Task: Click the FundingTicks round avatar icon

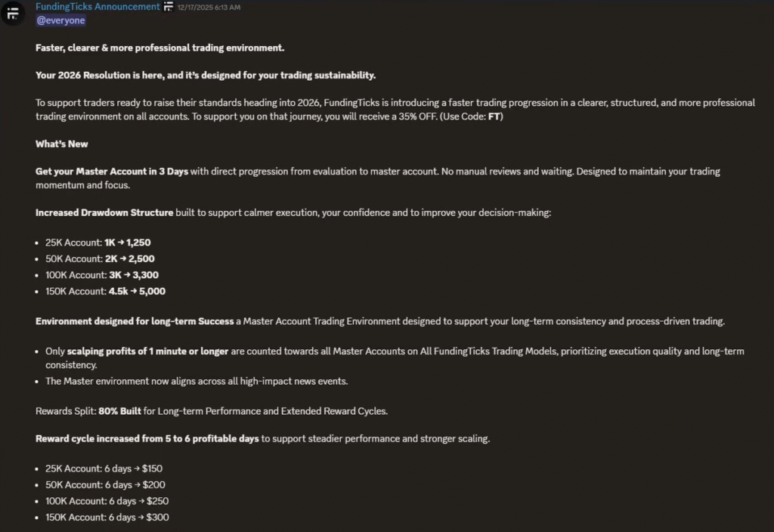Action: click(x=13, y=14)
